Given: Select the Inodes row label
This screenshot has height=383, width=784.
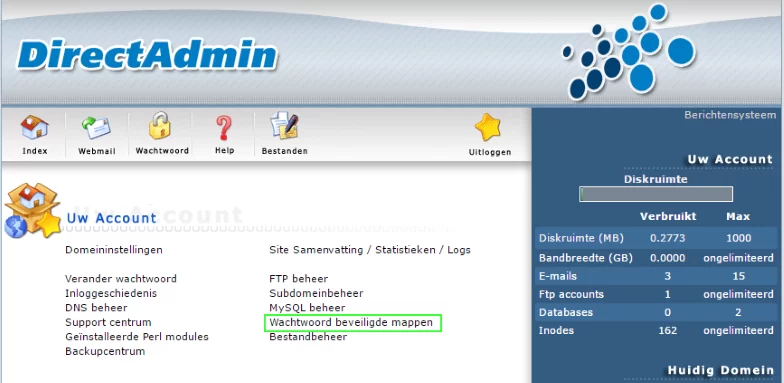Looking at the screenshot, I should [x=556, y=330].
